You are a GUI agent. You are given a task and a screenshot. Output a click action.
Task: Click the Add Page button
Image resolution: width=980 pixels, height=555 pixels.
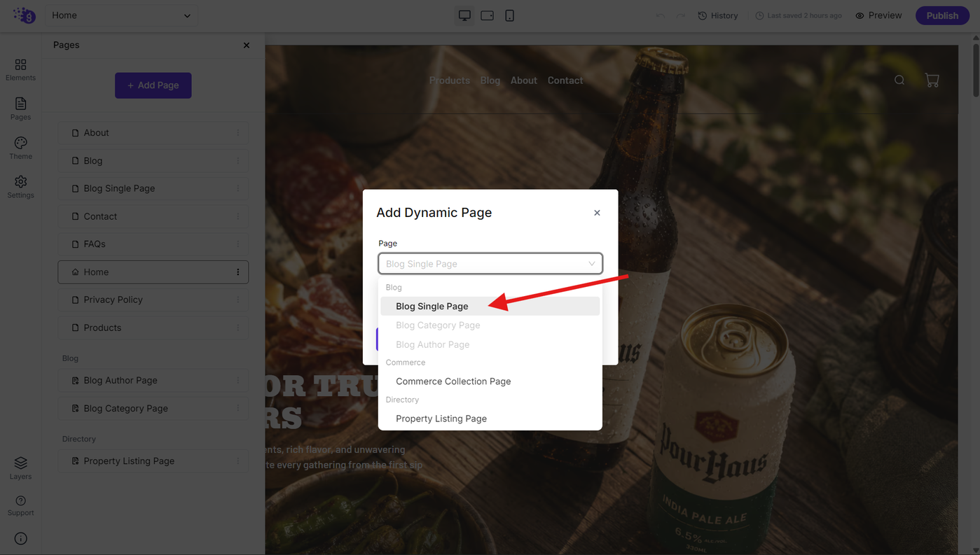click(153, 85)
